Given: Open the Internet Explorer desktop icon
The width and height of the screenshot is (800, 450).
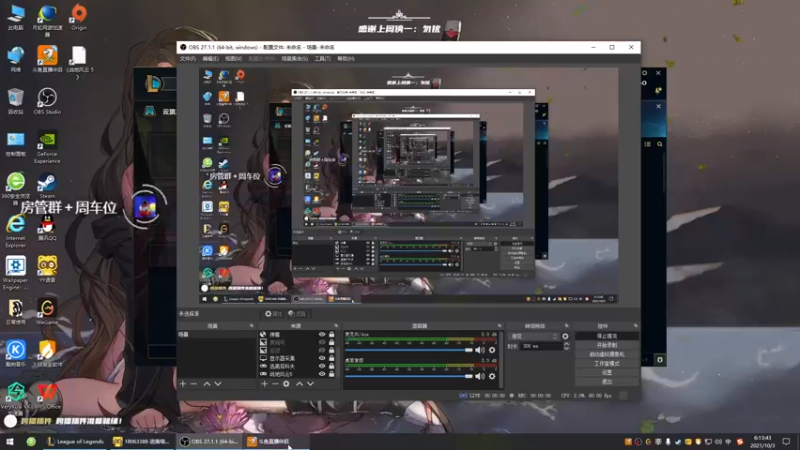Looking at the screenshot, I should (x=15, y=231).
